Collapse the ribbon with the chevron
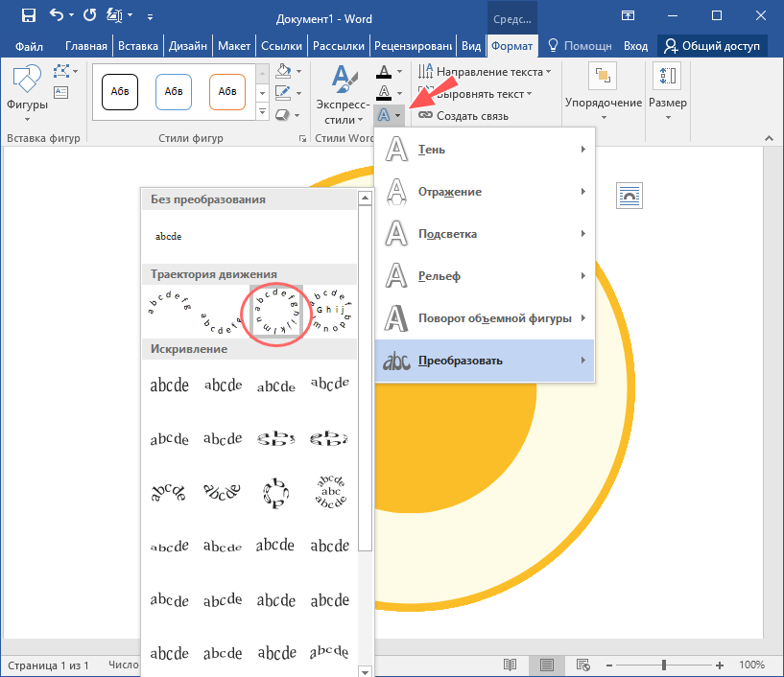The image size is (784, 677). click(769, 138)
